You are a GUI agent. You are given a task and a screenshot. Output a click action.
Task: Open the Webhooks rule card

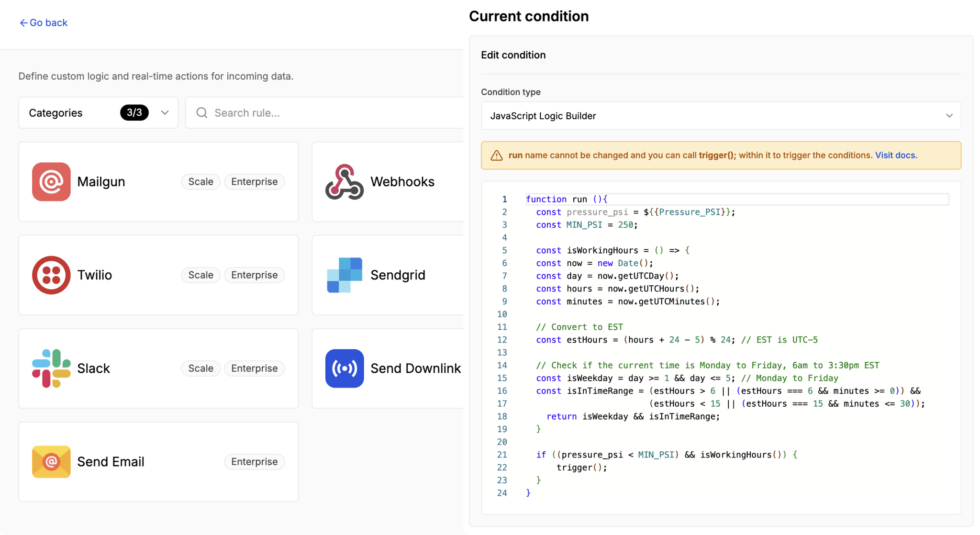coord(388,182)
